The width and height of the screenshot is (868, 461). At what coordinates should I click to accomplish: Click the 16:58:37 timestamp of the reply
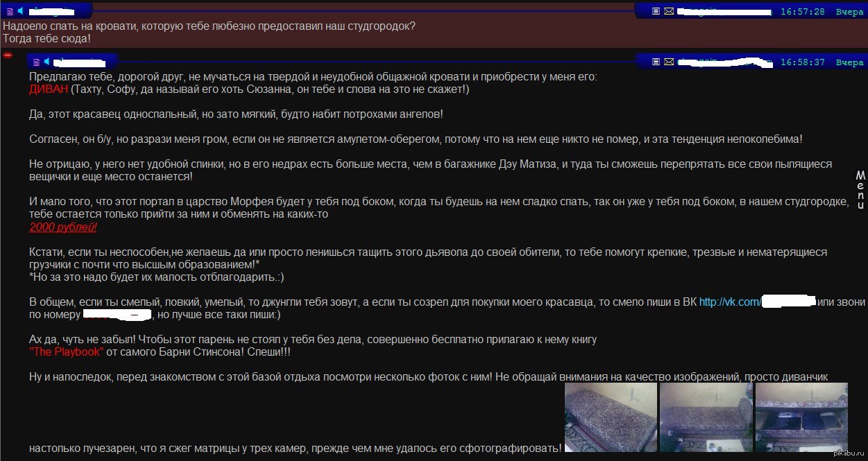click(x=802, y=62)
